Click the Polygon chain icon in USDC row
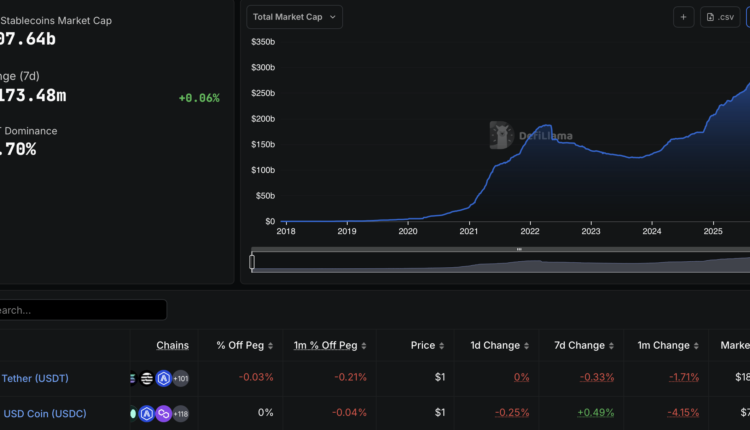This screenshot has height=430, width=750. (x=164, y=413)
